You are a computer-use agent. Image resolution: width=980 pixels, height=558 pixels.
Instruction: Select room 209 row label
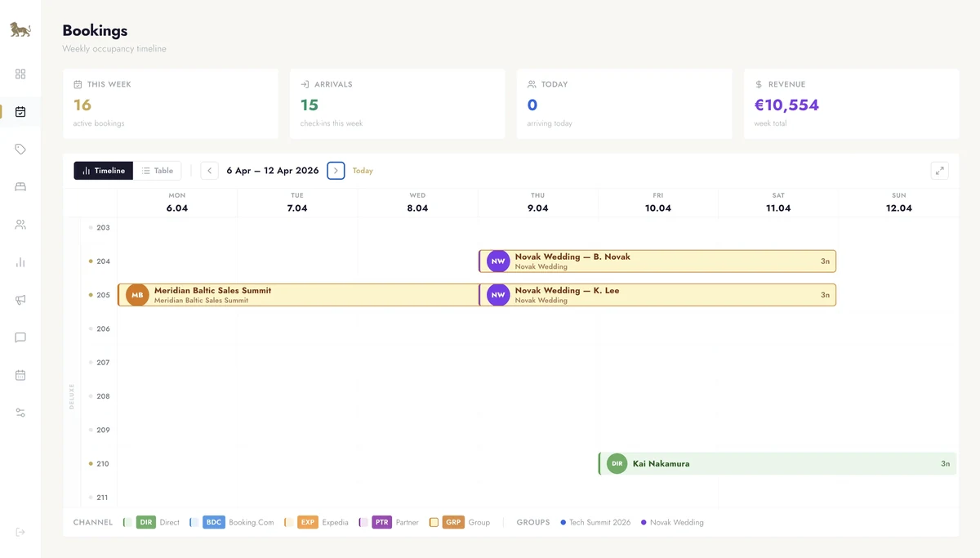[x=103, y=430]
